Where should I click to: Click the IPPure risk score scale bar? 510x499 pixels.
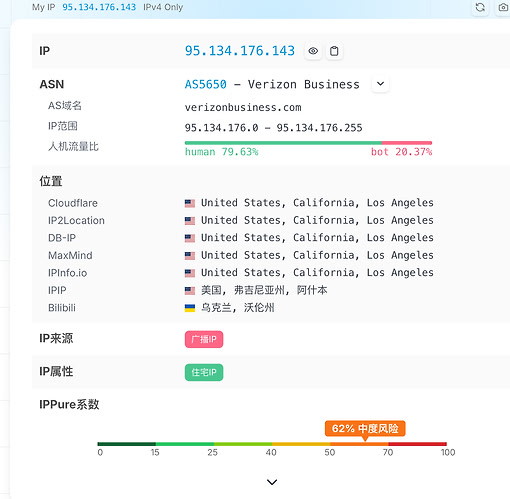coord(272,444)
